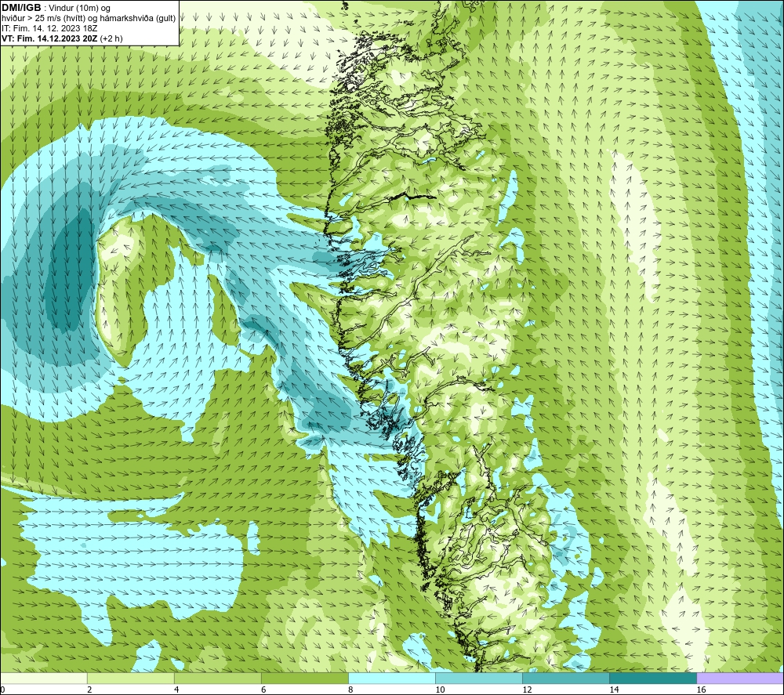Click the '12' scale label
The width and height of the screenshot is (784, 695).
point(527,690)
